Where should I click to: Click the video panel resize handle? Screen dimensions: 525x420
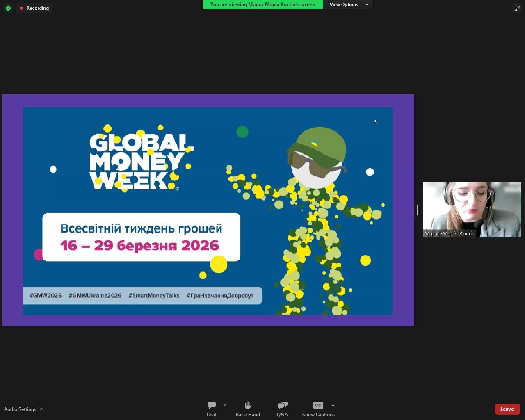point(417,210)
